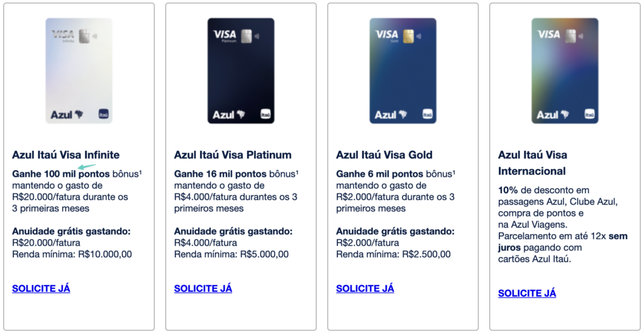Image resolution: width=644 pixels, height=334 pixels.
Task: Click the Visa logo on the Platinum card
Action: (x=225, y=33)
